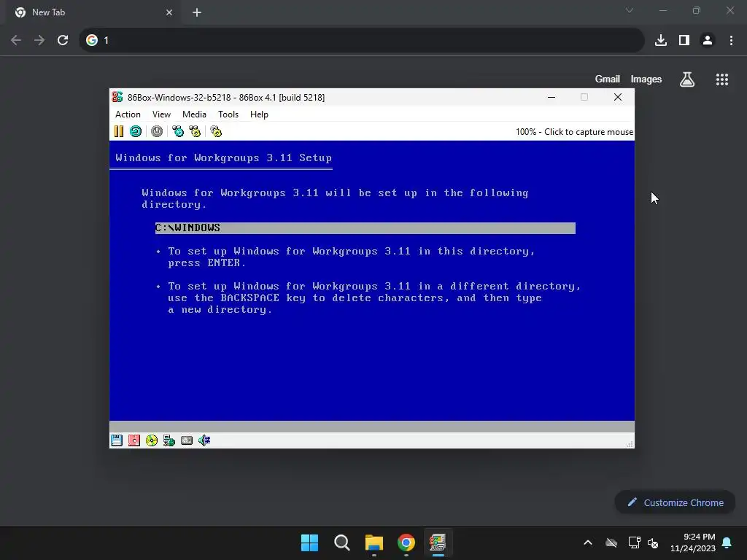747x560 pixels.
Task: Toggle the Chrome side panel icon
Action: (x=684, y=40)
